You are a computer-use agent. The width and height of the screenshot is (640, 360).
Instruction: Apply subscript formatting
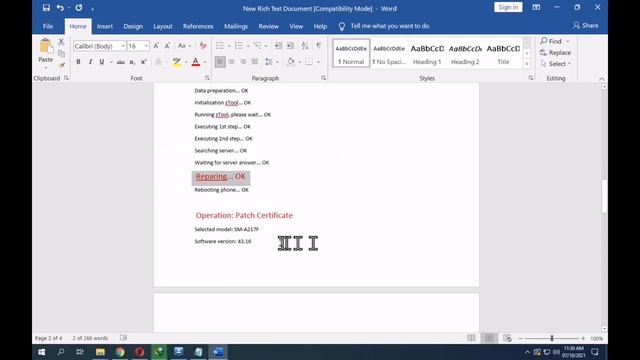132,62
